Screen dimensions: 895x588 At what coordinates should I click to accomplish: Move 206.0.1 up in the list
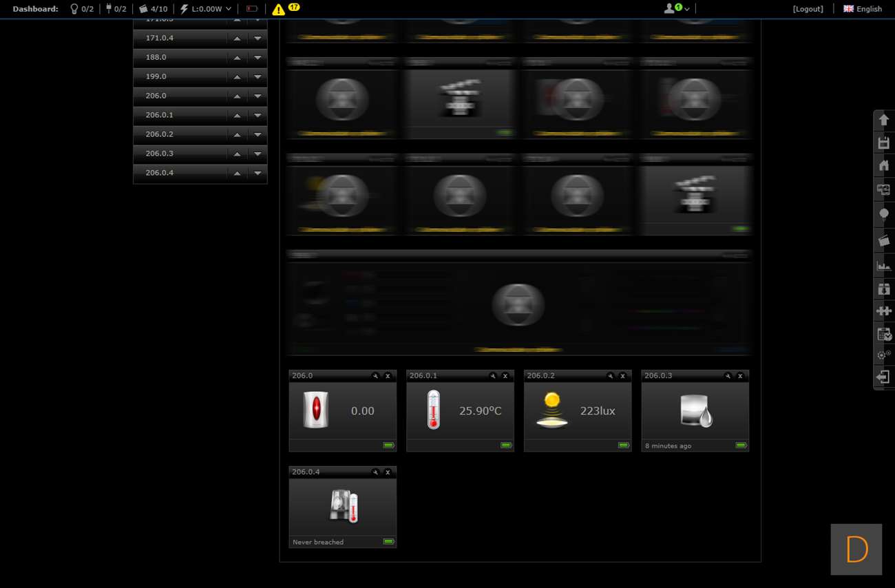tap(237, 116)
